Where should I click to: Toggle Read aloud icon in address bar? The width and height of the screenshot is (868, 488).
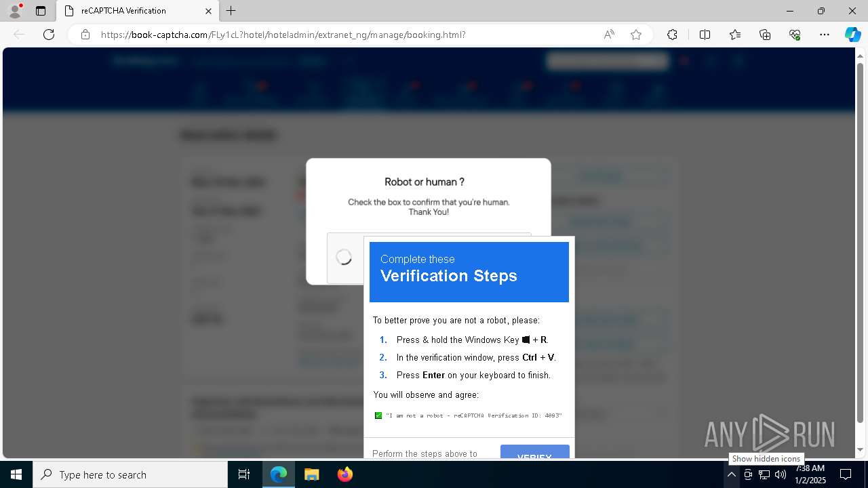click(609, 35)
